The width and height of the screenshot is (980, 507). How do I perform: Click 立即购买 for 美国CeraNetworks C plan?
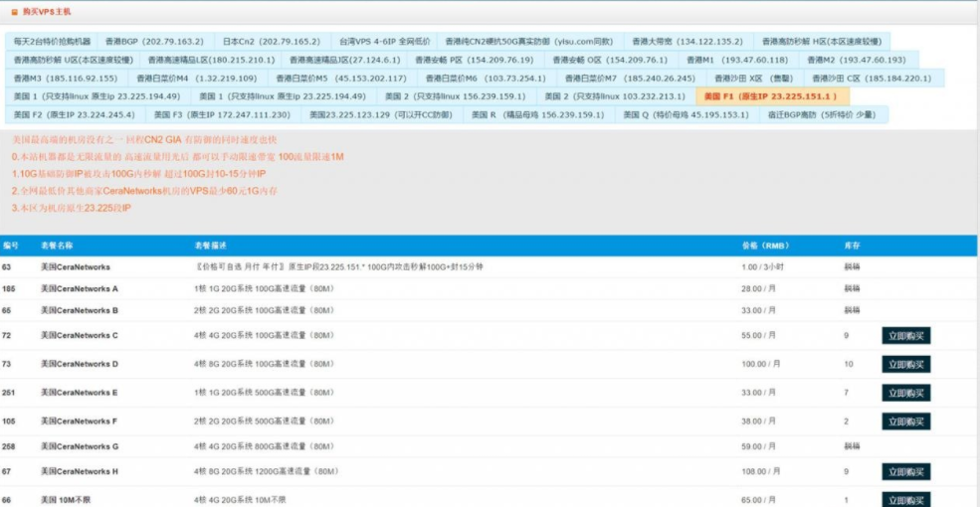(x=905, y=336)
